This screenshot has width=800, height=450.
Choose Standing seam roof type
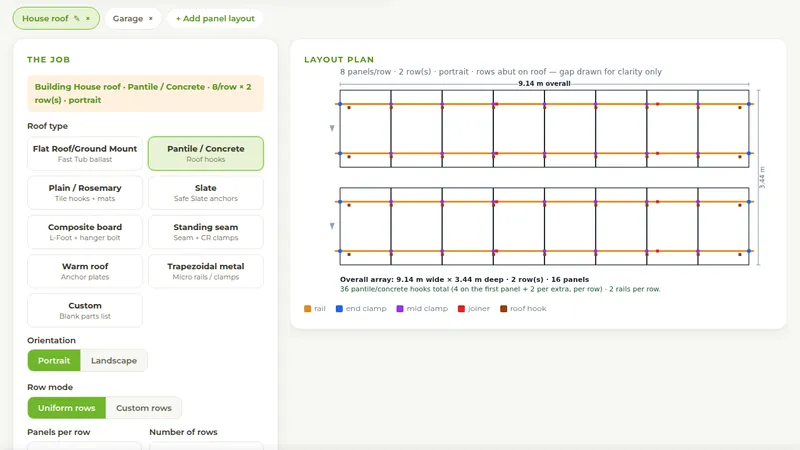click(x=206, y=232)
